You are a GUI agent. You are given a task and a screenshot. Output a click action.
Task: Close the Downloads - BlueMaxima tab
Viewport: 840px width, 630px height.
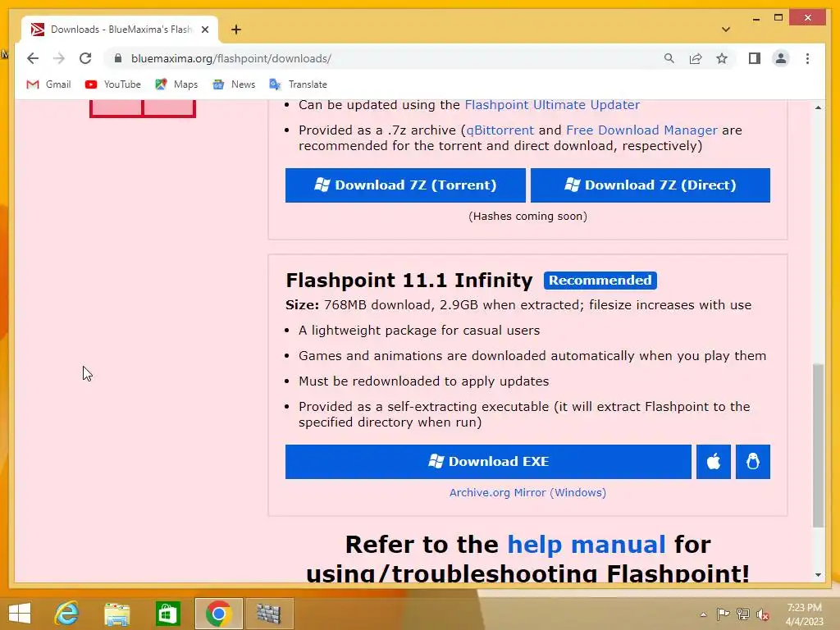click(204, 30)
